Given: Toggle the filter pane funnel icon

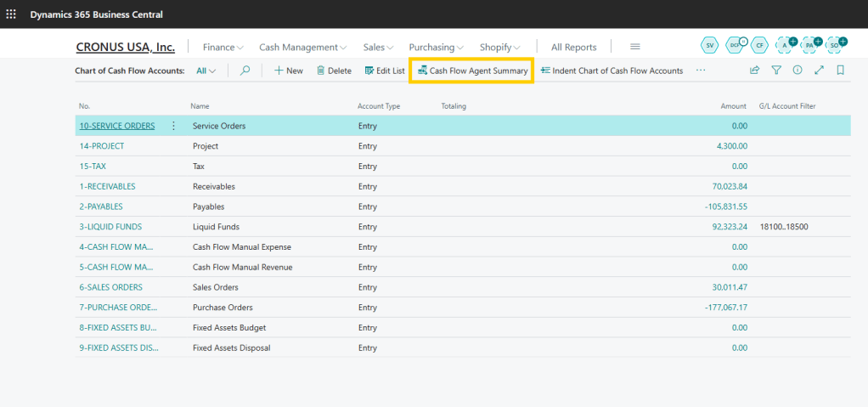Looking at the screenshot, I should [776, 71].
